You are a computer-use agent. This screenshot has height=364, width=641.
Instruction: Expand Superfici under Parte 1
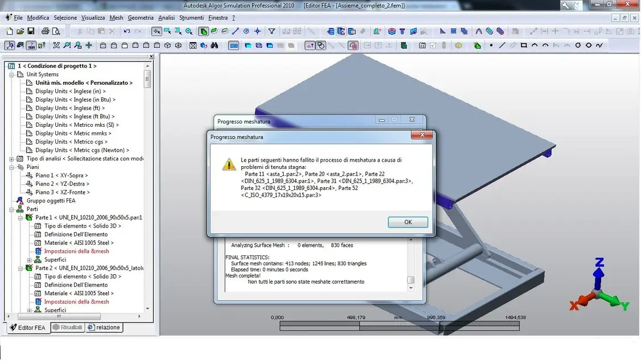pos(30,260)
